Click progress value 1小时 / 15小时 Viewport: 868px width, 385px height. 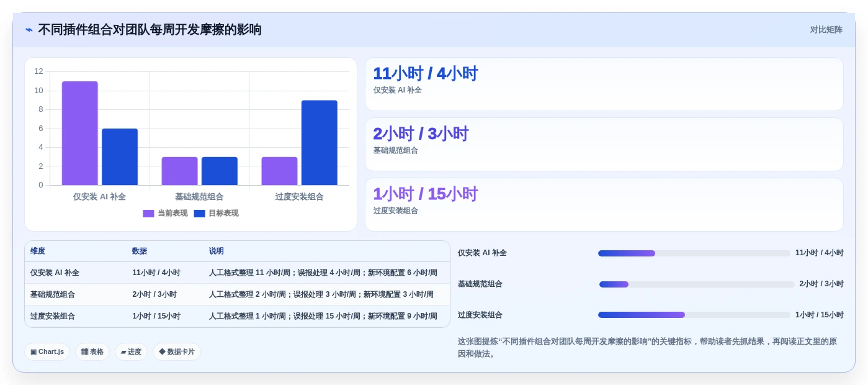tap(820, 315)
